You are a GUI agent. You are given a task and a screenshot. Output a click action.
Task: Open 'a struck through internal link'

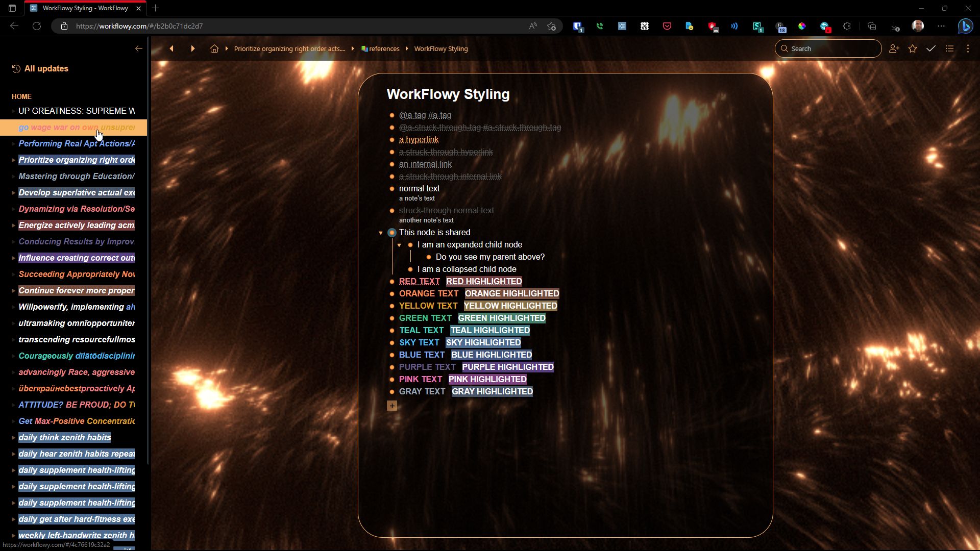pyautogui.click(x=450, y=177)
